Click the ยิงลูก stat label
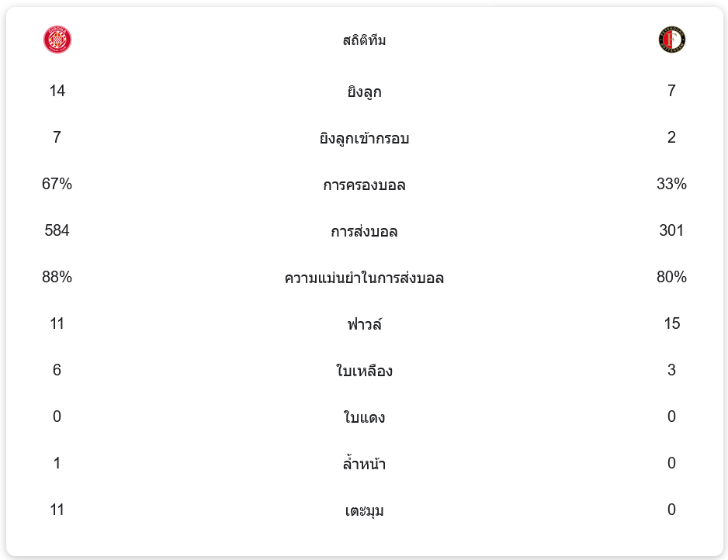 coord(364,92)
